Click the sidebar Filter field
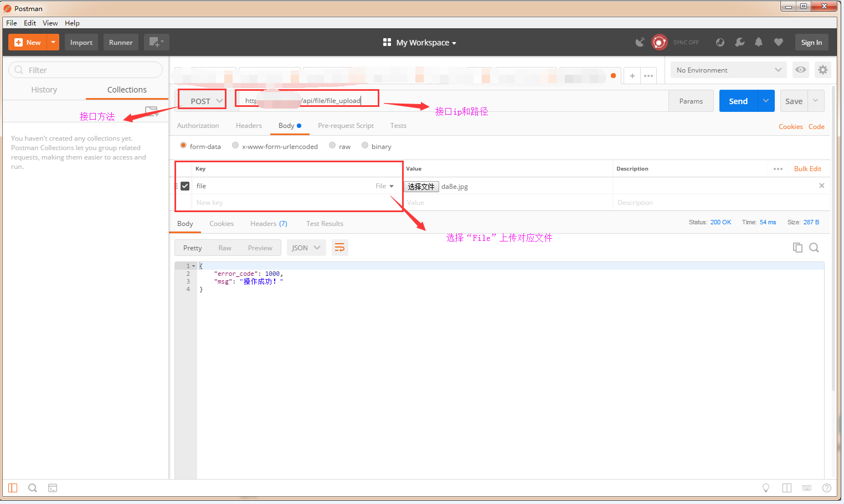The width and height of the screenshot is (844, 504). coord(86,70)
